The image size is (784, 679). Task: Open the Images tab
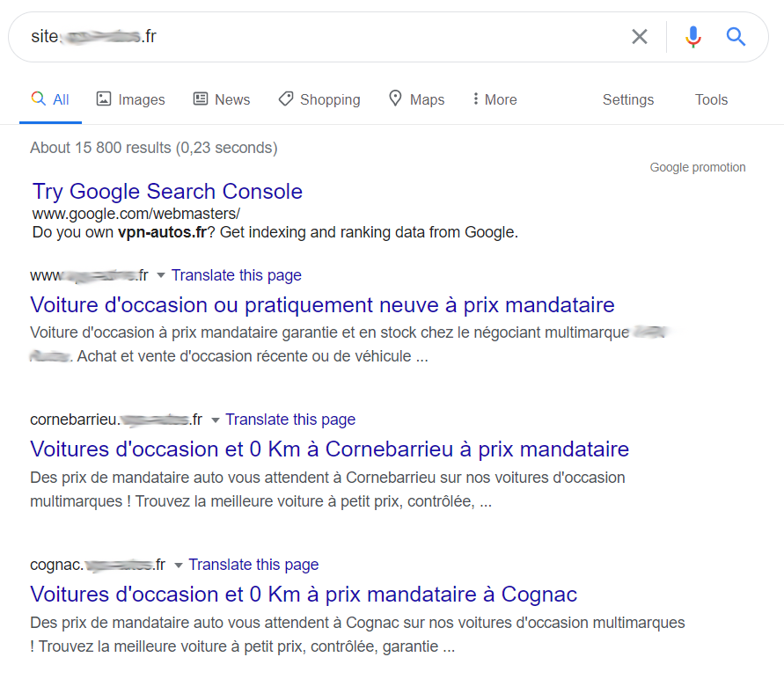130,99
